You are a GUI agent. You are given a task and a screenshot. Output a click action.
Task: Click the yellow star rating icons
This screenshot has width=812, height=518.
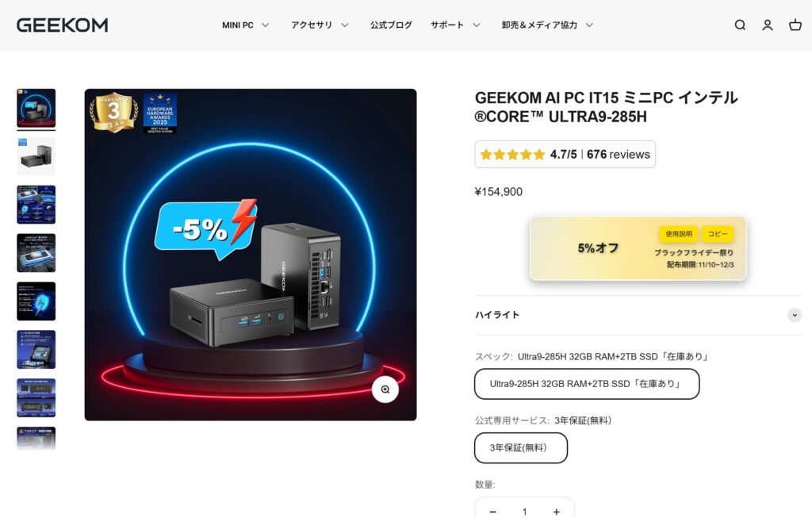[x=511, y=154]
